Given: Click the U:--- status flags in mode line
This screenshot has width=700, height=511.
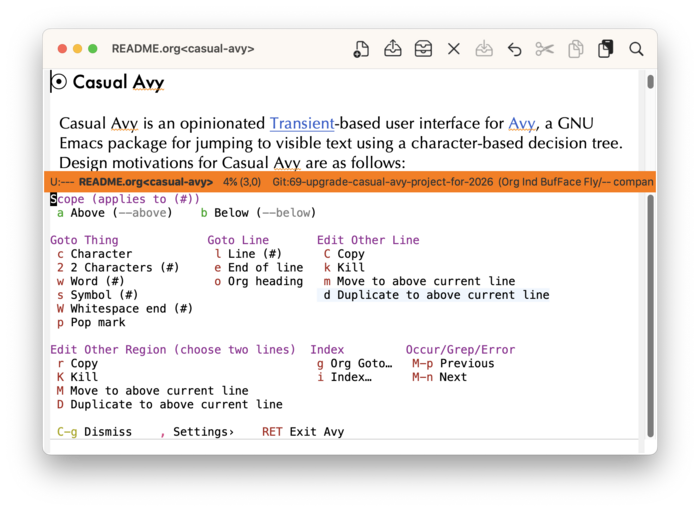Looking at the screenshot, I should coord(62,182).
